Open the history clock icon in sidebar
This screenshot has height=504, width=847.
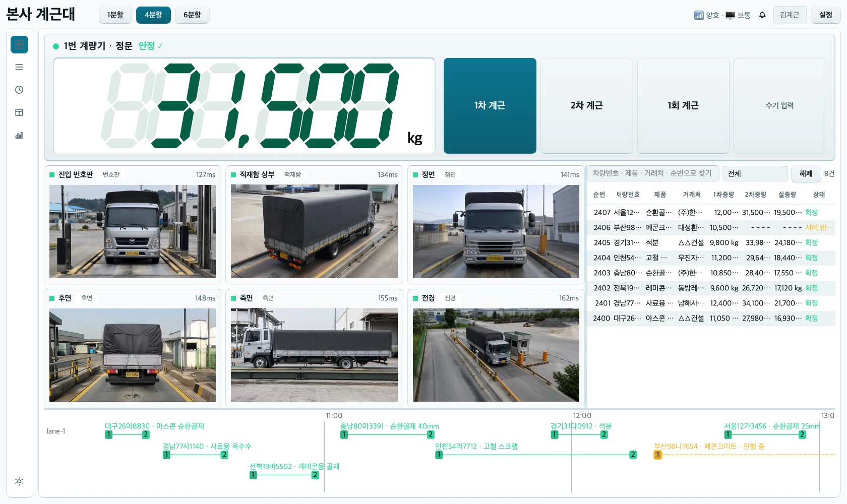(x=19, y=90)
